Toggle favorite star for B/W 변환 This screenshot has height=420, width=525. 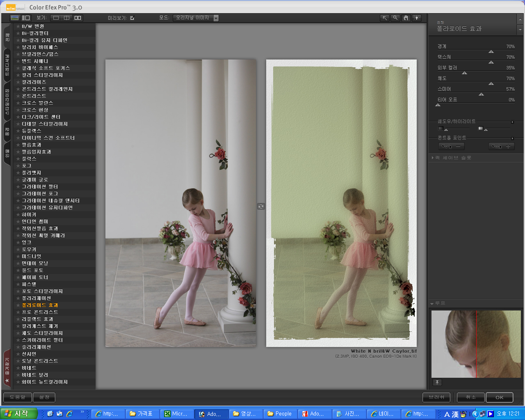click(x=18, y=26)
